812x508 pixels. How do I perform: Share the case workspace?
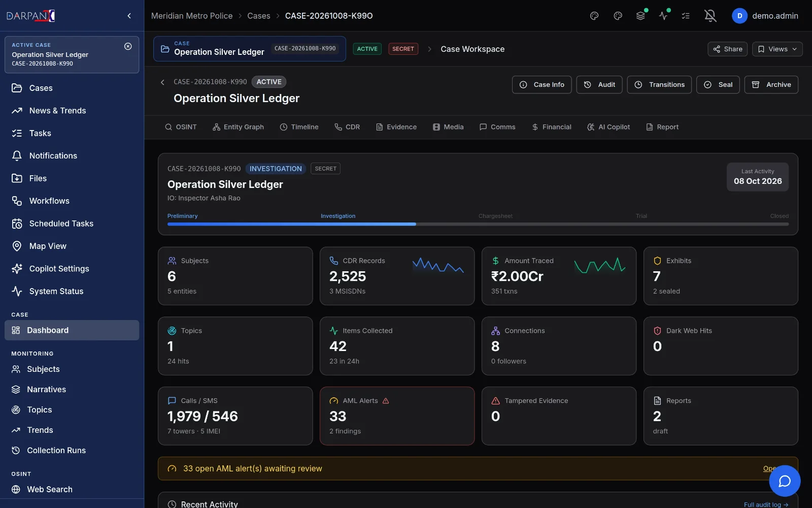pyautogui.click(x=727, y=49)
